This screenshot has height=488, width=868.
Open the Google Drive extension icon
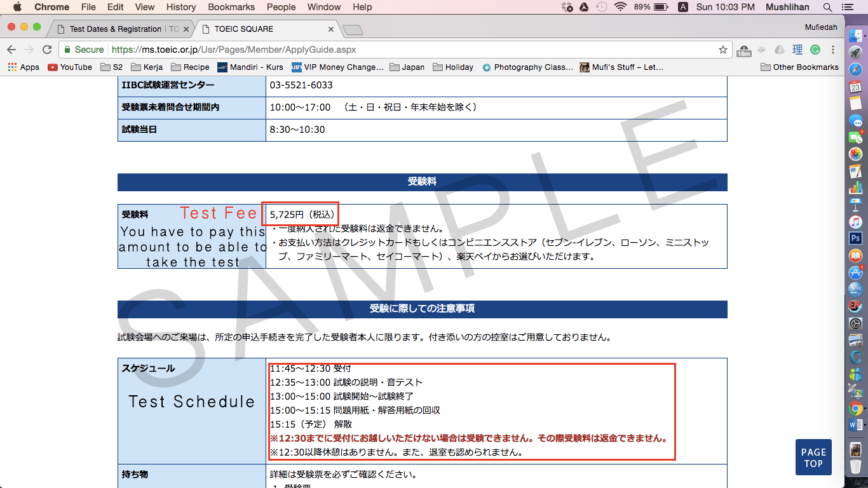[779, 50]
